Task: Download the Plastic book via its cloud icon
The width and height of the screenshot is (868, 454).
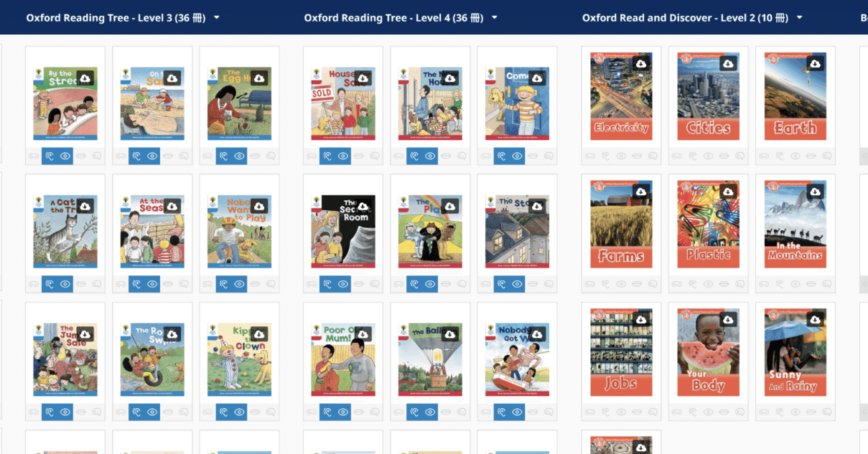Action: [728, 192]
